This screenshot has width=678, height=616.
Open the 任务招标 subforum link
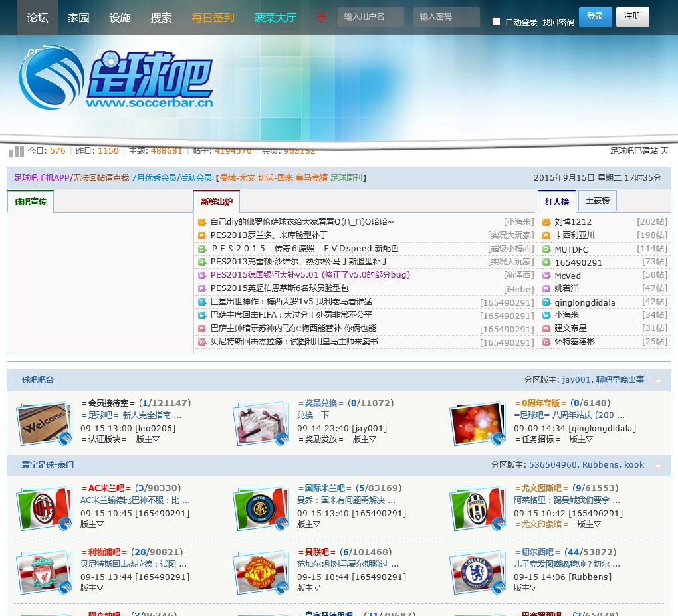tap(538, 439)
